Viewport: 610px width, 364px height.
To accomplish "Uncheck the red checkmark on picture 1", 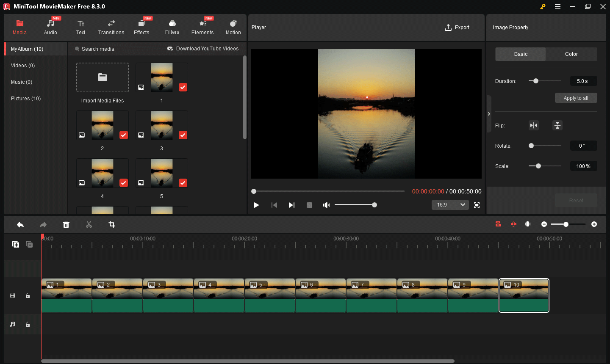I will click(183, 87).
